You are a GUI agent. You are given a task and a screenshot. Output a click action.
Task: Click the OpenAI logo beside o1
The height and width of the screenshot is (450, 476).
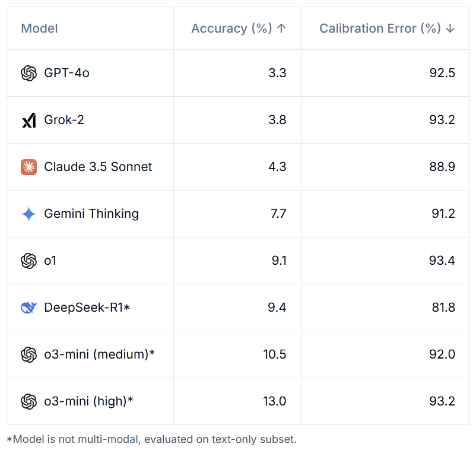pos(28,261)
